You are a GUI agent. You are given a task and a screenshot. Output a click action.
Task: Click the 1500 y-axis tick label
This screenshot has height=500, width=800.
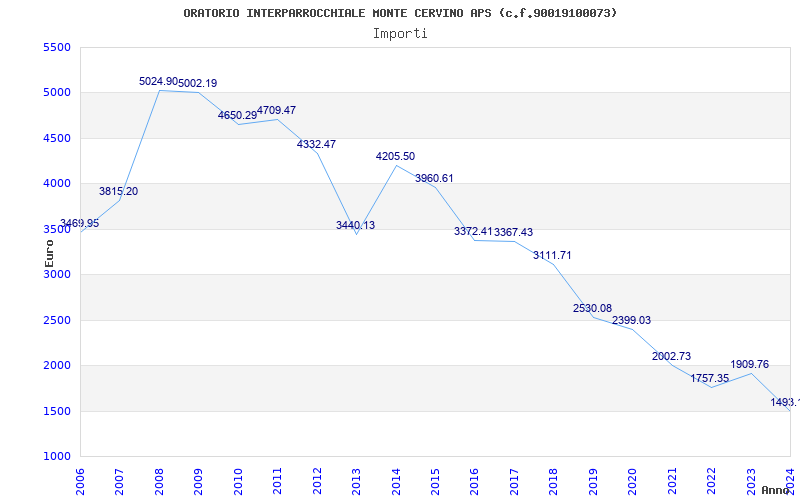coord(57,411)
